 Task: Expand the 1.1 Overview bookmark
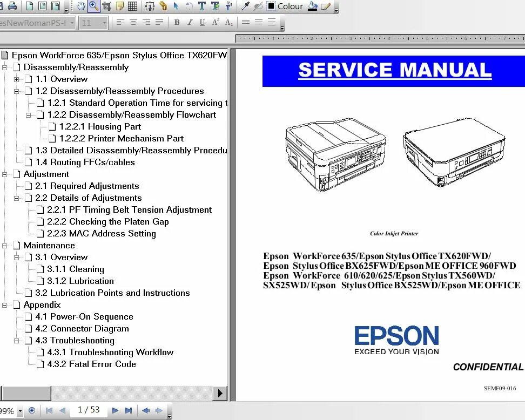pos(16,80)
